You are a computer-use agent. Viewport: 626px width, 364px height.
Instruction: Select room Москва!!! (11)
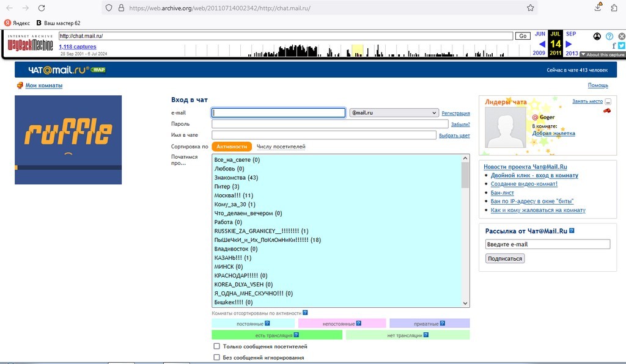click(234, 195)
